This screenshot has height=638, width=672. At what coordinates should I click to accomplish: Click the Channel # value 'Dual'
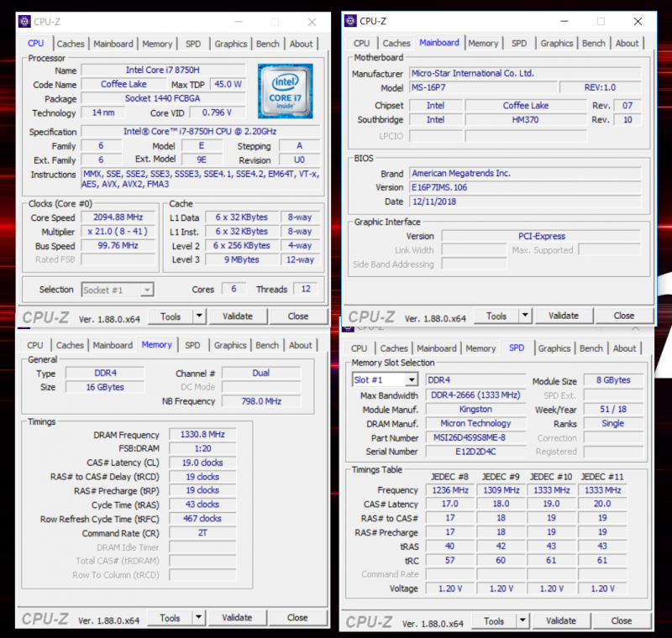click(261, 373)
